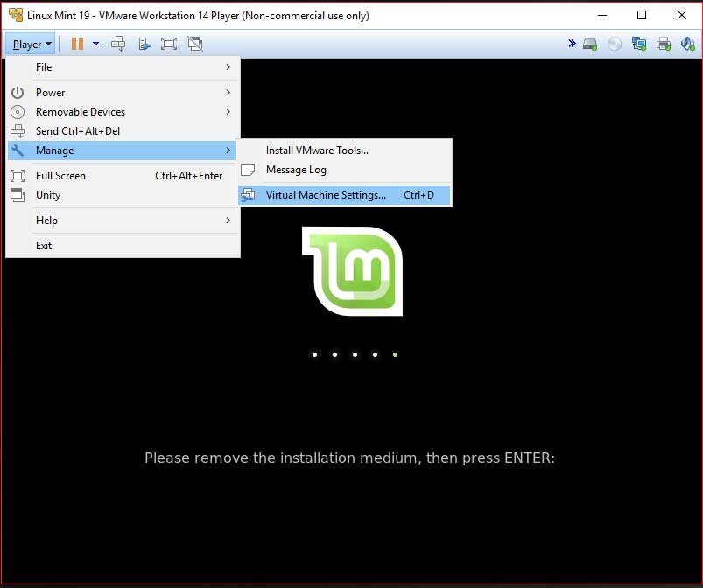
Task: Open the Power submenu
Action: click(x=123, y=93)
